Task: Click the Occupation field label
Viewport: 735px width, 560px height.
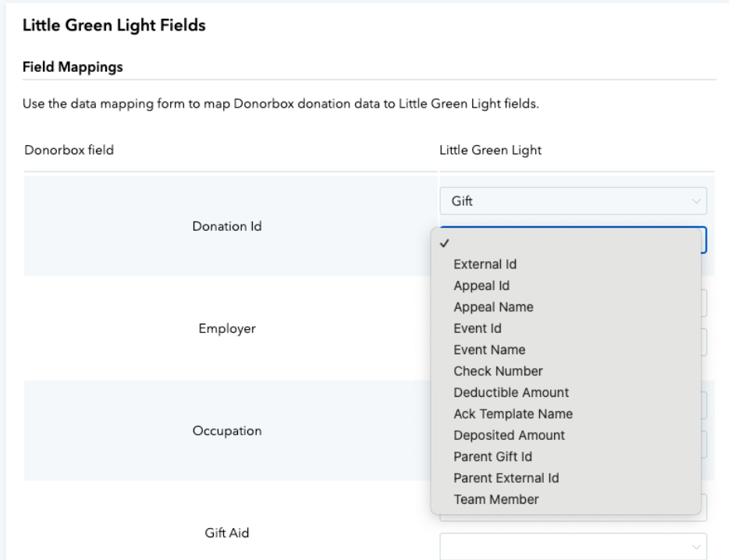Action: coord(227,431)
